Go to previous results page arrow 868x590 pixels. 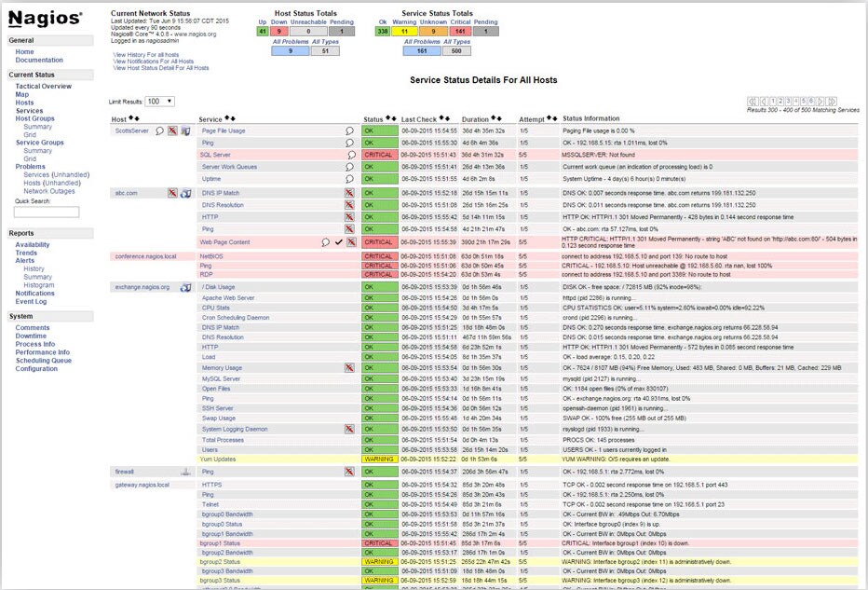tap(764, 102)
